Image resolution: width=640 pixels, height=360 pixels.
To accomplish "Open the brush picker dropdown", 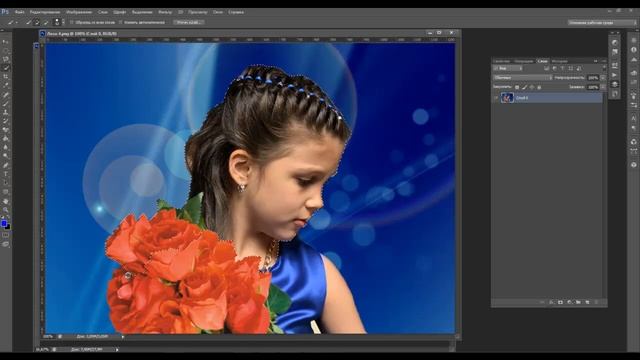I will tap(63, 22).
